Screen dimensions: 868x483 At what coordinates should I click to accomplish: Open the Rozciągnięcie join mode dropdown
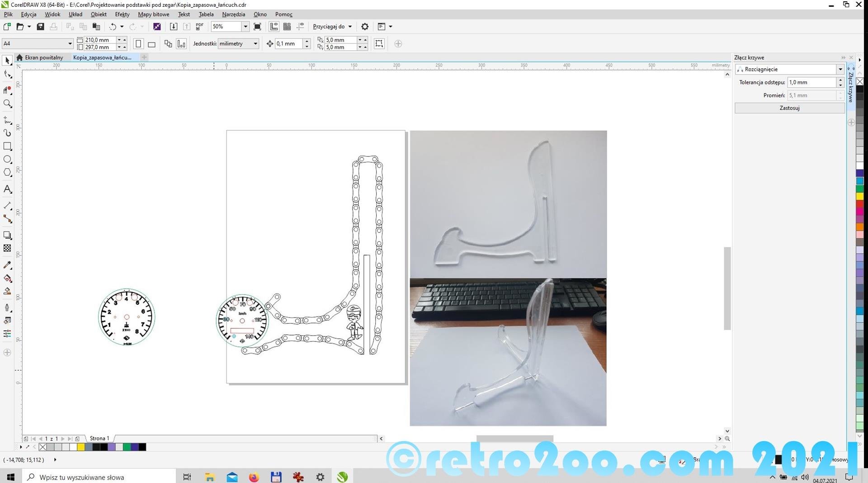coord(840,69)
